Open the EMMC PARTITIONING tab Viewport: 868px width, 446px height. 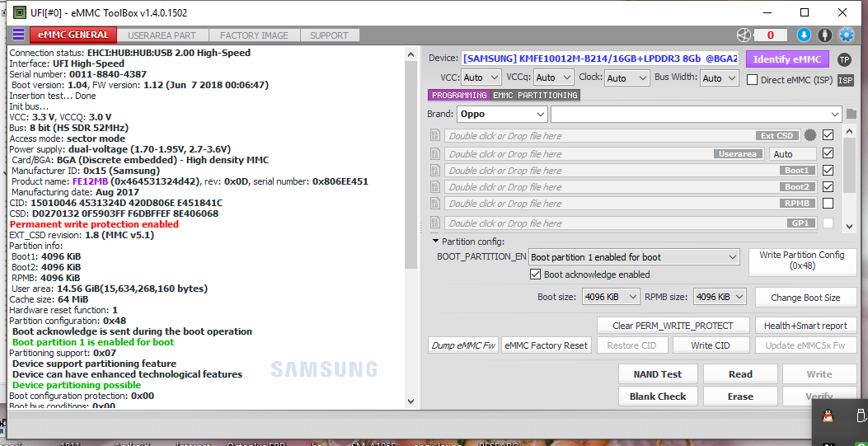[535, 96]
